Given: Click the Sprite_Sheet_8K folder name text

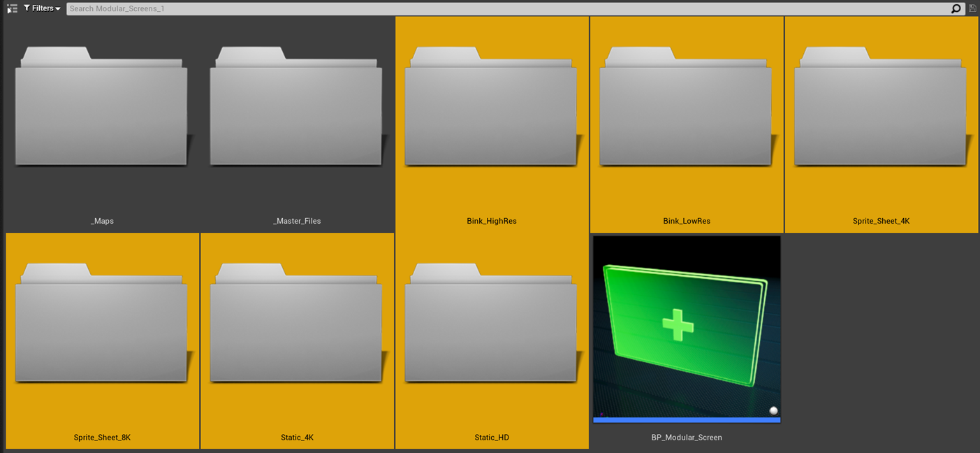Looking at the screenshot, I should click(x=102, y=438).
